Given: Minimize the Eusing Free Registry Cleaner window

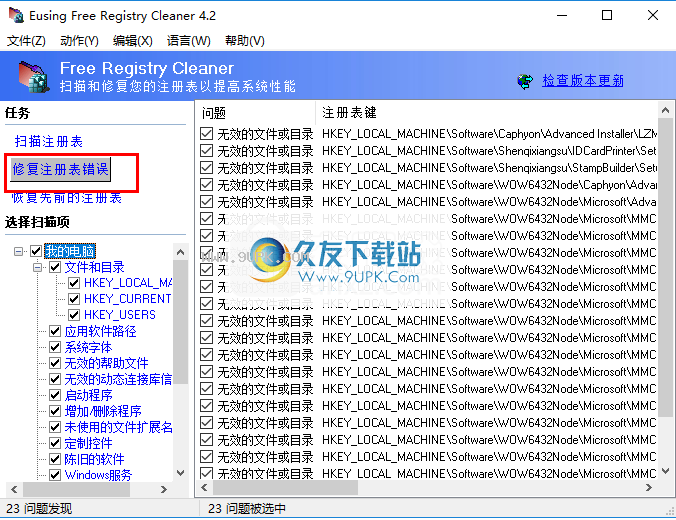Looking at the screenshot, I should [562, 16].
